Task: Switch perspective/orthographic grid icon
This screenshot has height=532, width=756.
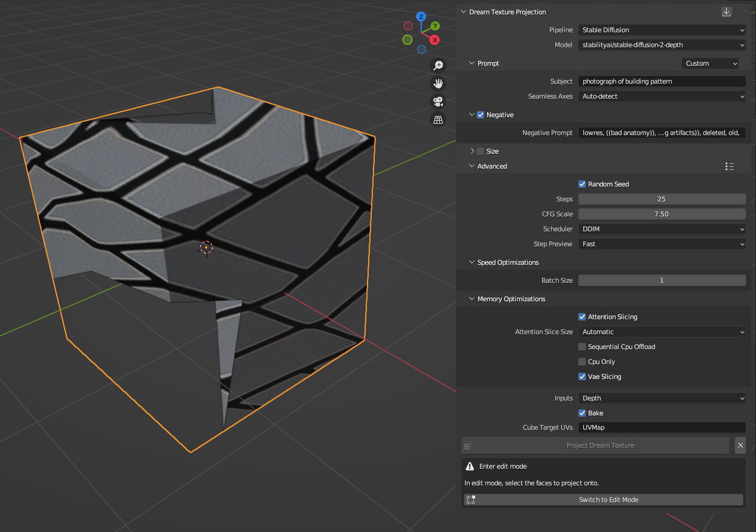Action: pyautogui.click(x=438, y=120)
